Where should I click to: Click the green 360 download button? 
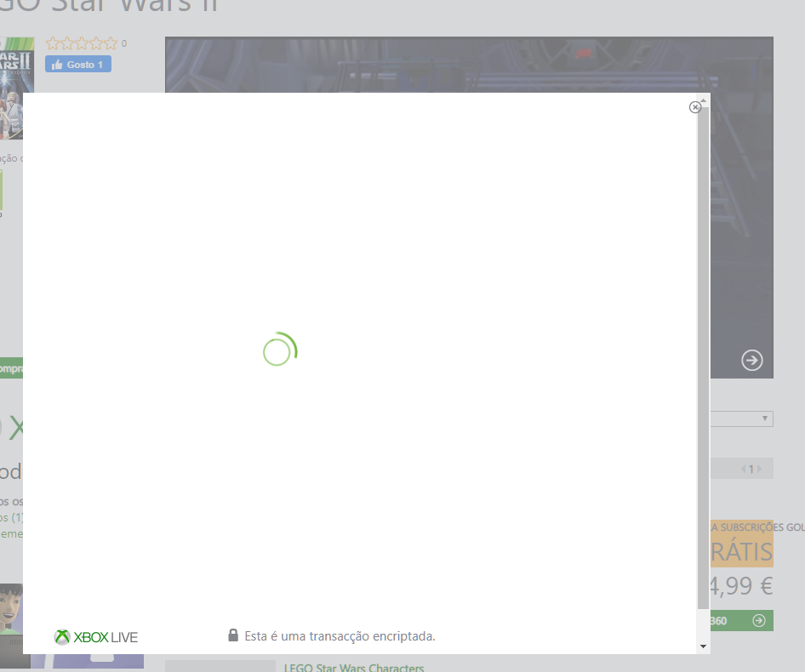[742, 621]
